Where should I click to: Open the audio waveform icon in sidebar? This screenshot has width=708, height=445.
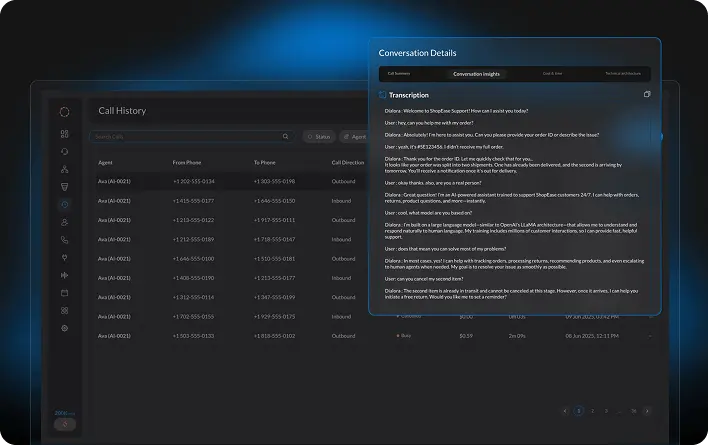(65, 275)
